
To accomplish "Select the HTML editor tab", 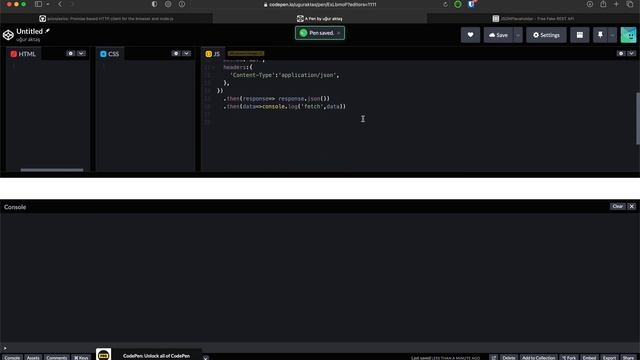I will tap(23, 54).
